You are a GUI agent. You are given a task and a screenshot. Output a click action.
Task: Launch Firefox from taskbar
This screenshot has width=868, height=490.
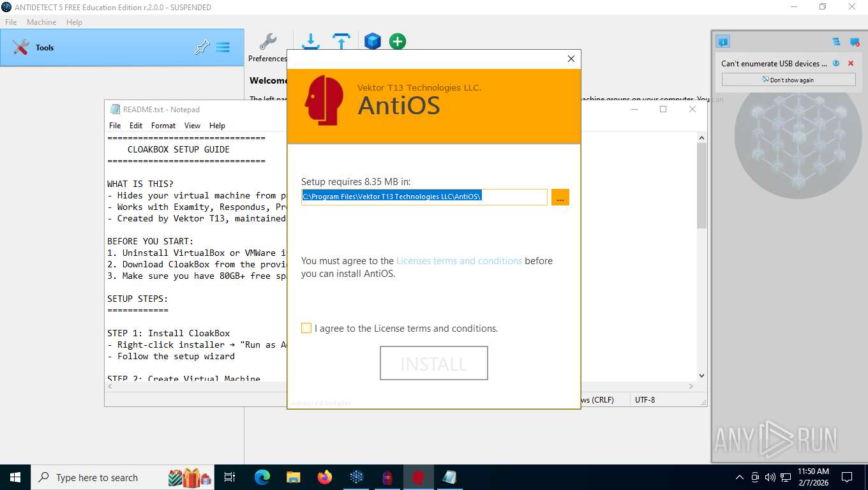coord(325,477)
